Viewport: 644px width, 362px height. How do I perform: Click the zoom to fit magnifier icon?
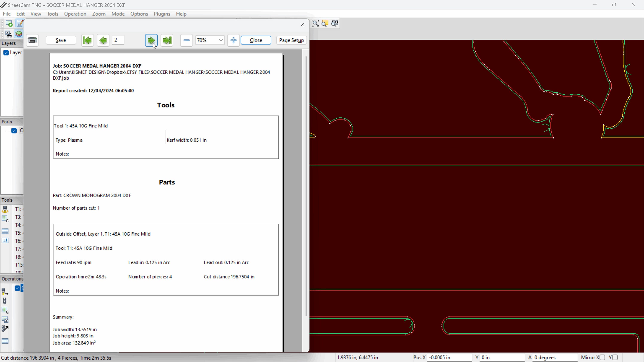pos(316,23)
